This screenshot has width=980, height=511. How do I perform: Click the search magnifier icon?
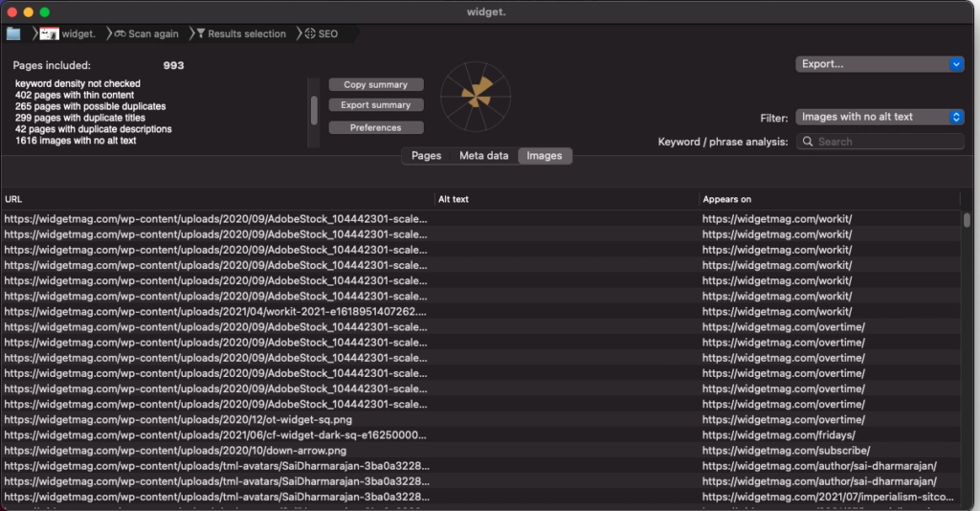(x=808, y=142)
